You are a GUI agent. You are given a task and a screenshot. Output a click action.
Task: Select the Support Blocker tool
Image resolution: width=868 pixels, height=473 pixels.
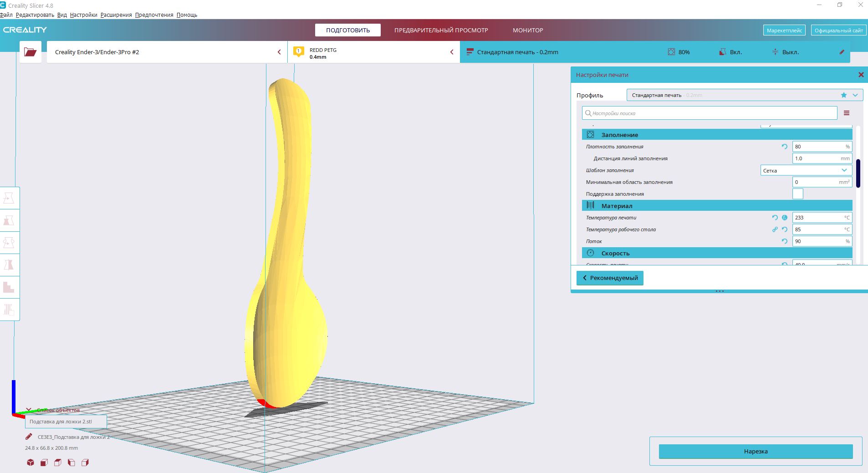[9, 310]
